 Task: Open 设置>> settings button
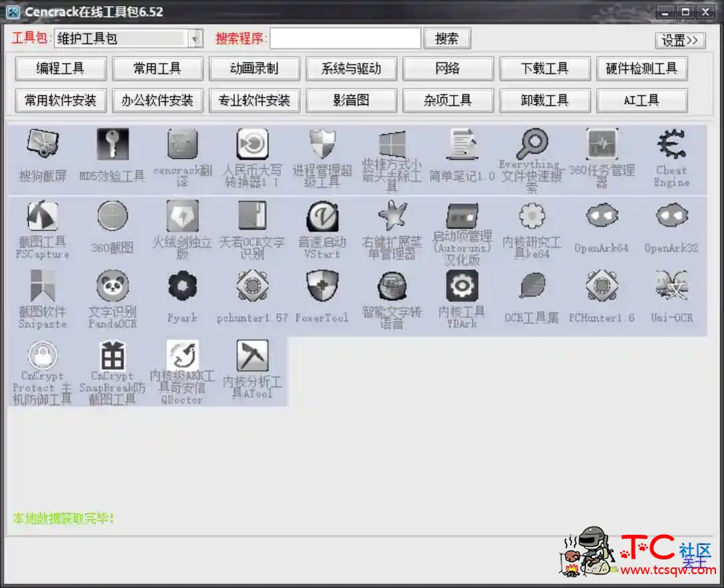coord(680,40)
